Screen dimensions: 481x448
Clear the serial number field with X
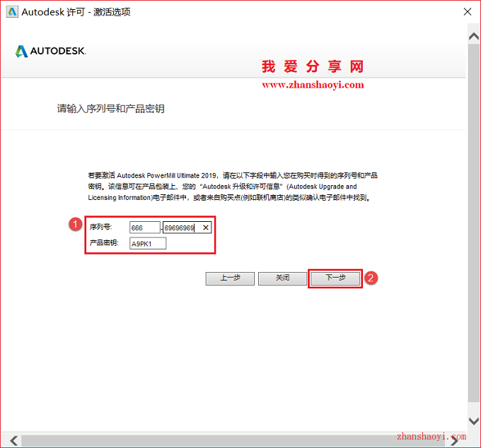tap(206, 228)
